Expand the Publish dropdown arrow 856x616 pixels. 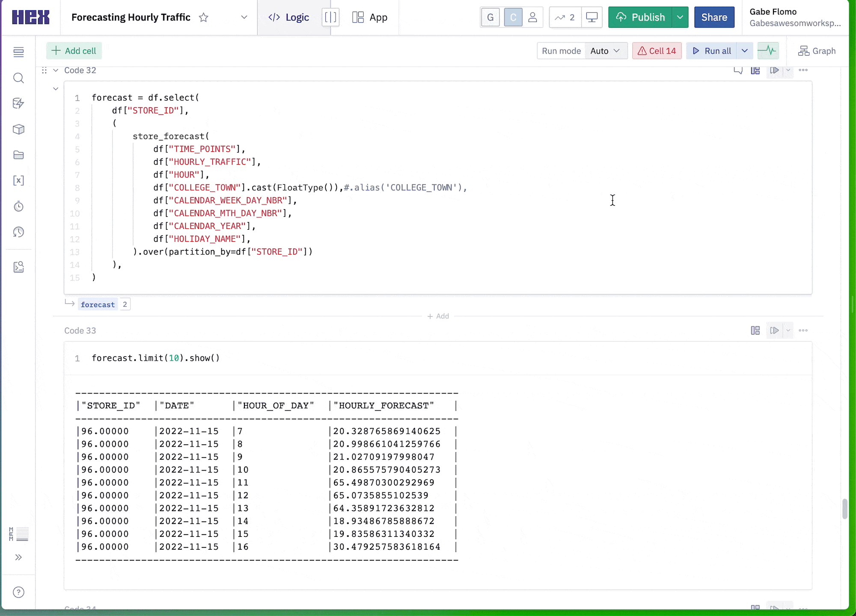[680, 18]
